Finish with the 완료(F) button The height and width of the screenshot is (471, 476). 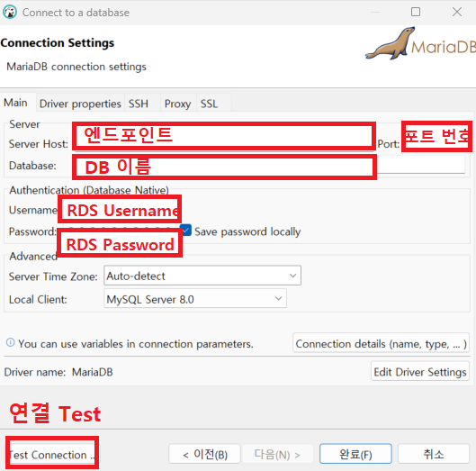[x=355, y=454]
